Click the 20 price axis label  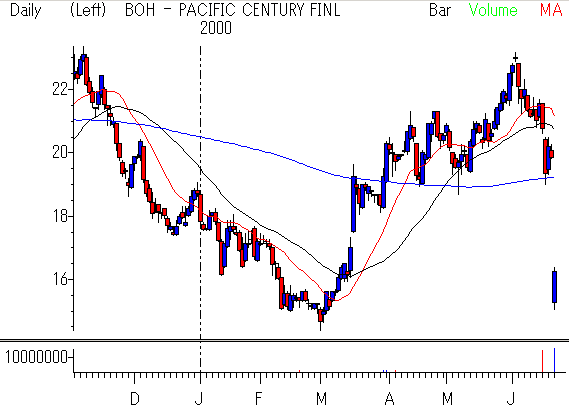(60, 152)
